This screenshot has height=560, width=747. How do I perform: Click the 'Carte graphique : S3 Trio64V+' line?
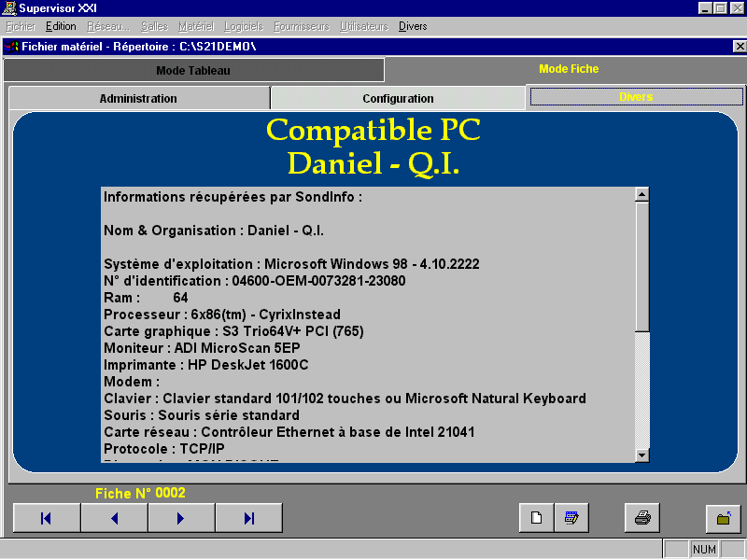point(234,331)
